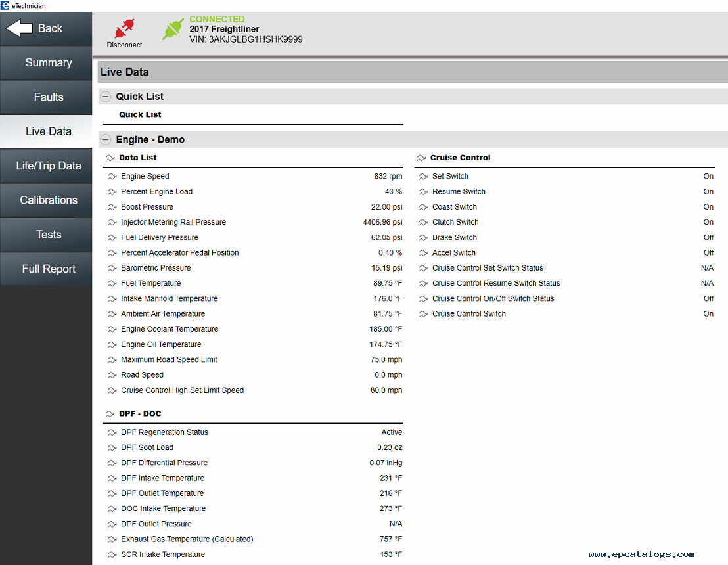Click graph icon for DPF Regeneration Status
Screen dimensions: 728x565
pyautogui.click(x=112, y=433)
